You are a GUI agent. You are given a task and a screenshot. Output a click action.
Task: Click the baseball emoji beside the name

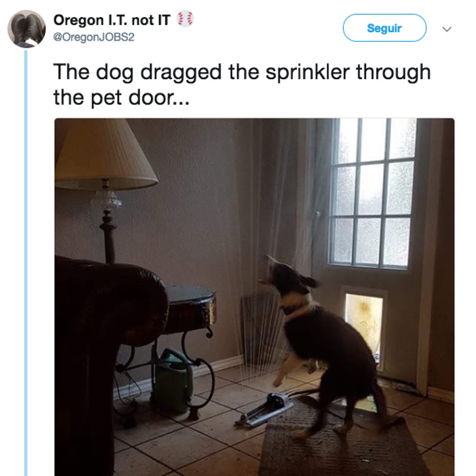tap(185, 19)
